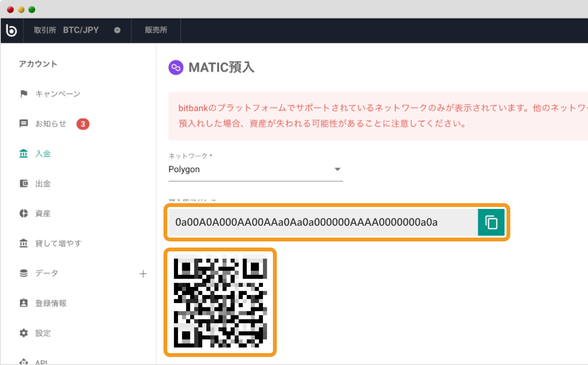Image resolution: width=588 pixels, height=365 pixels.
Task: Open お知らせ notifications
Action: [51, 124]
